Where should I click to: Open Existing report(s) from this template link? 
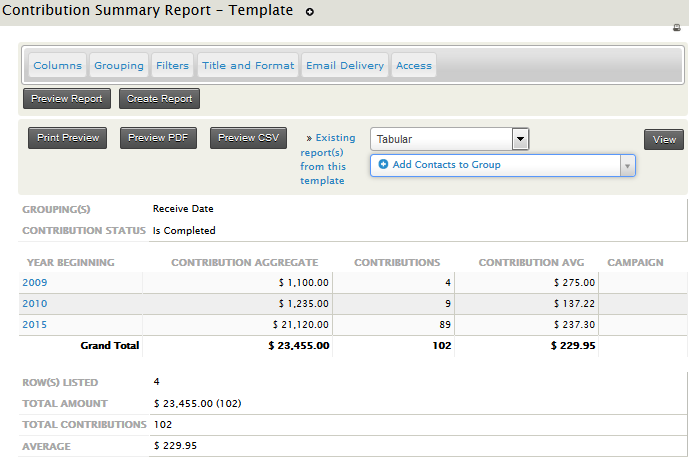[327, 159]
